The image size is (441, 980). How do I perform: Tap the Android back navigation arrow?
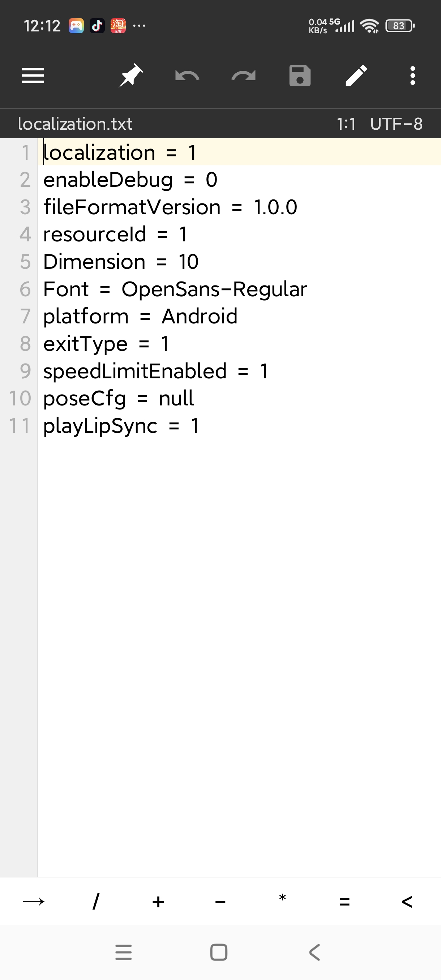pos(314,952)
